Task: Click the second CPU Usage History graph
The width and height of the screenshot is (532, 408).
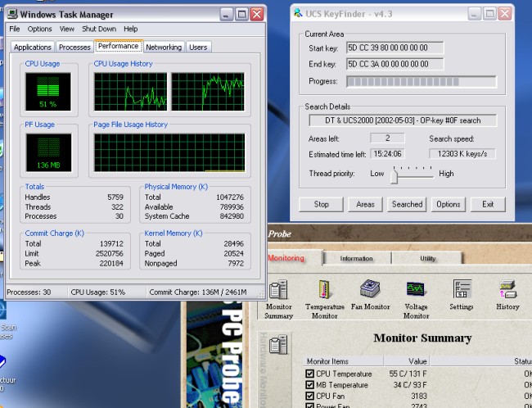Action: [x=208, y=92]
